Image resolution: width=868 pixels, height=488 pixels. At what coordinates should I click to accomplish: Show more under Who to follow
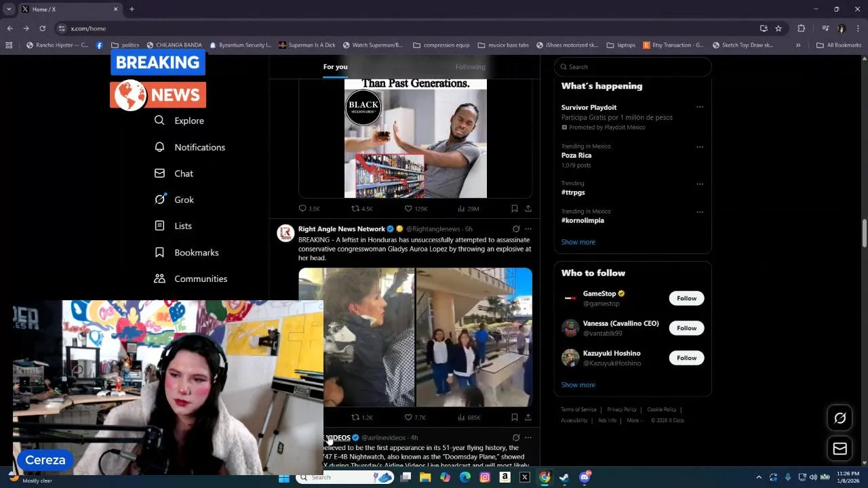(578, 385)
